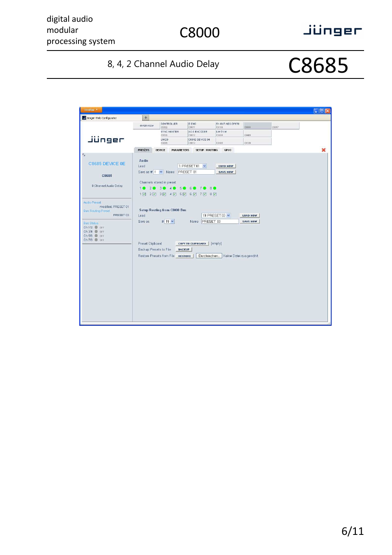Open the LM 2.0 module

174,141
